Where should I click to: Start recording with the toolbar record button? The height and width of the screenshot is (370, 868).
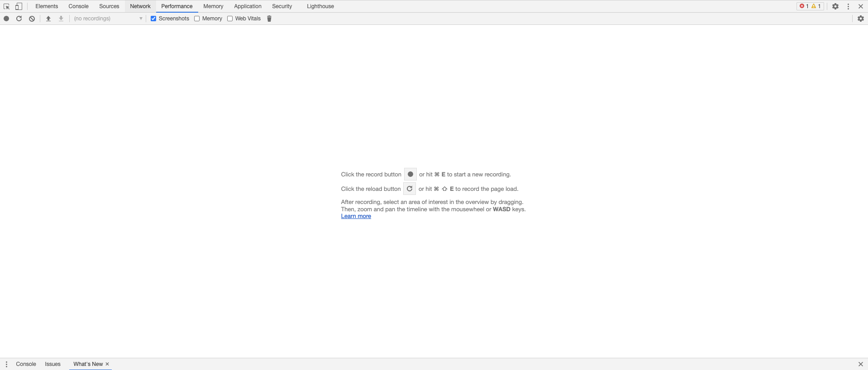pyautogui.click(x=6, y=19)
